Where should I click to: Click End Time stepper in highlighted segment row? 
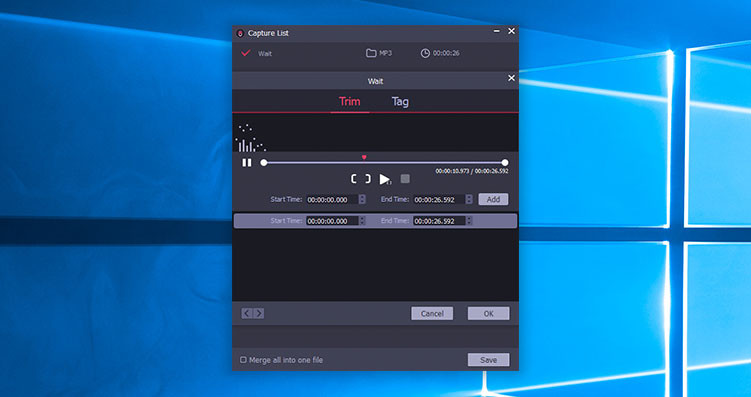469,221
